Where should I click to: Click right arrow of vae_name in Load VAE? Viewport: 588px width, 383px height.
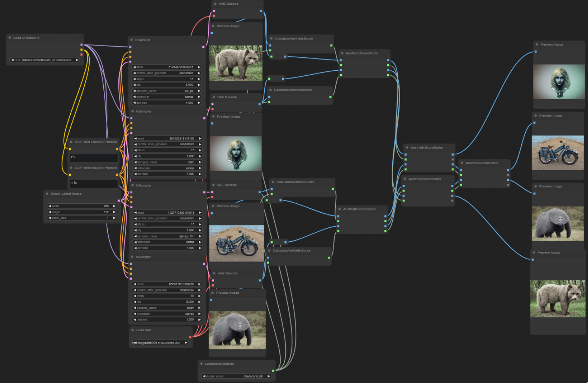(x=186, y=343)
